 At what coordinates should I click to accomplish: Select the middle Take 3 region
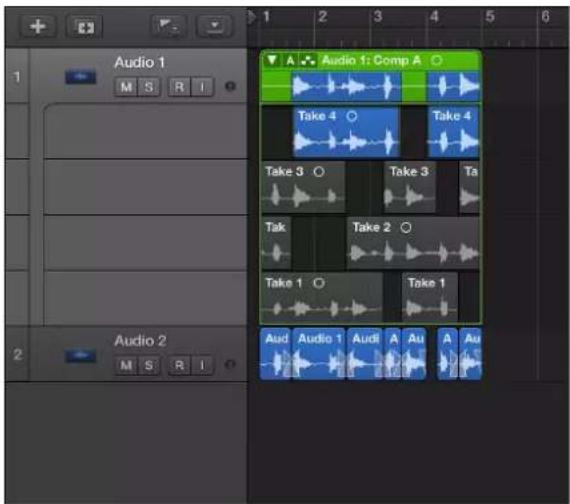click(x=409, y=187)
